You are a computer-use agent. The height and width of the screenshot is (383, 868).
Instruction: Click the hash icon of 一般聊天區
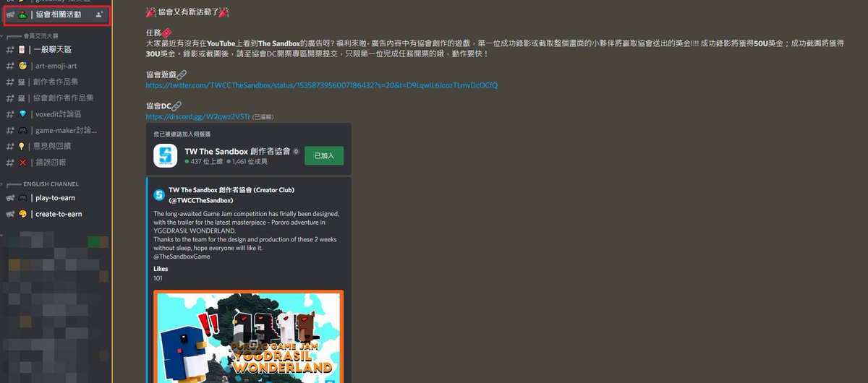[9, 49]
